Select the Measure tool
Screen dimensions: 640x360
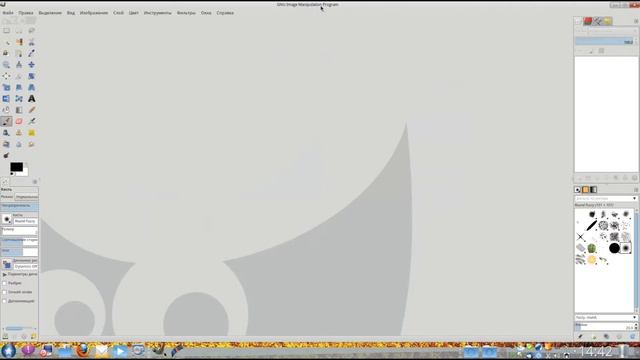tap(19, 65)
